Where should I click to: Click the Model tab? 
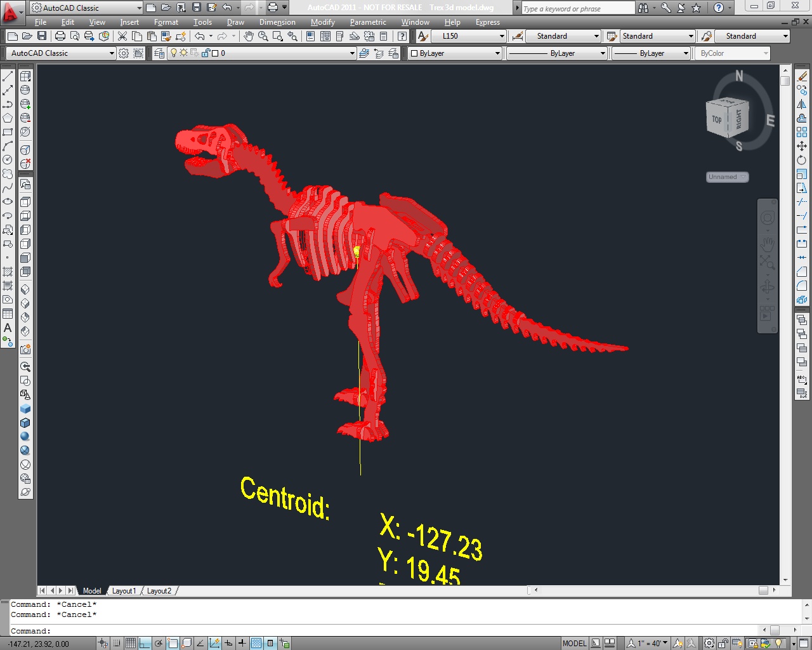[x=92, y=591]
